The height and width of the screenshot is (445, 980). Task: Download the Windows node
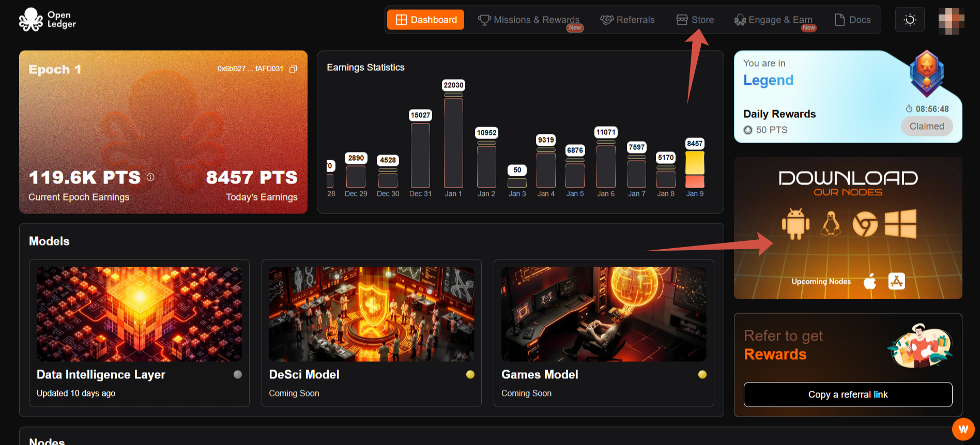coord(900,224)
